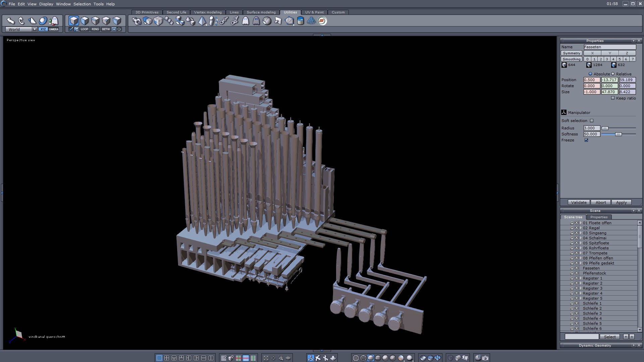Click the LOOP selection button
Screen dimensions: 644x362
[x=84, y=29]
